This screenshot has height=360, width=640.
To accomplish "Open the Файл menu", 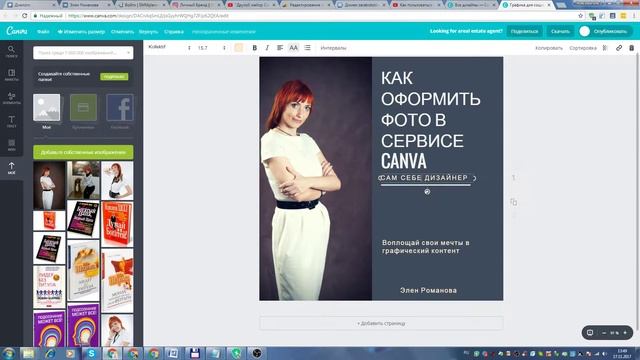I will [x=43, y=31].
